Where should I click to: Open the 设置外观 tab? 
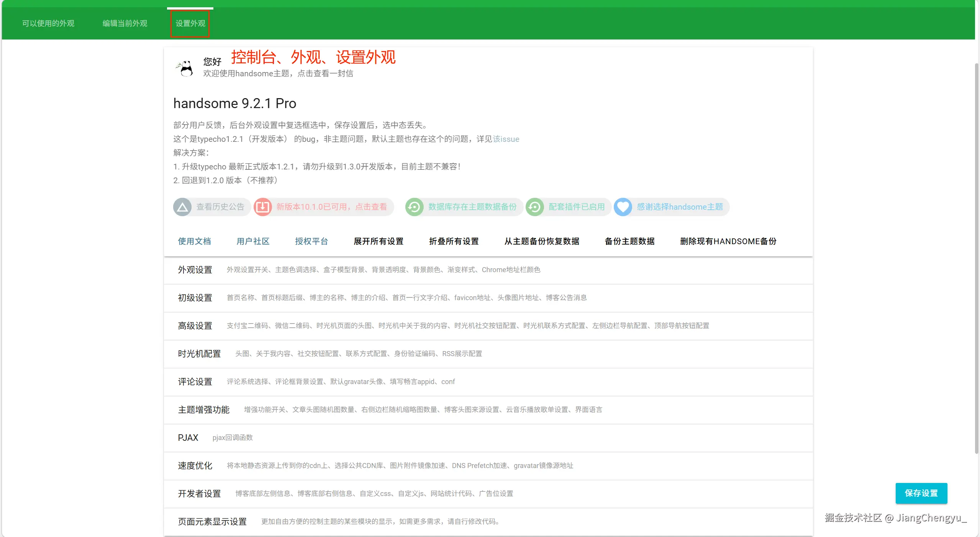(x=190, y=23)
